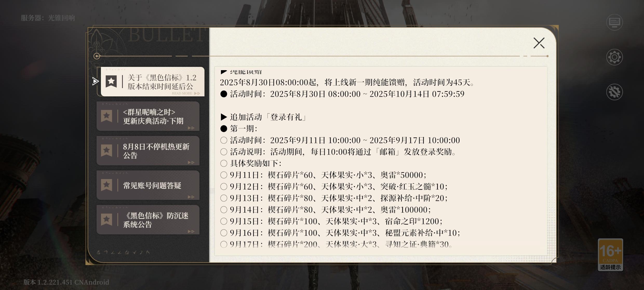Click the 活动时间 2025年9月11日 10:00:00 line
Image resolution: width=644 pixels, height=290 pixels.
[x=340, y=140]
